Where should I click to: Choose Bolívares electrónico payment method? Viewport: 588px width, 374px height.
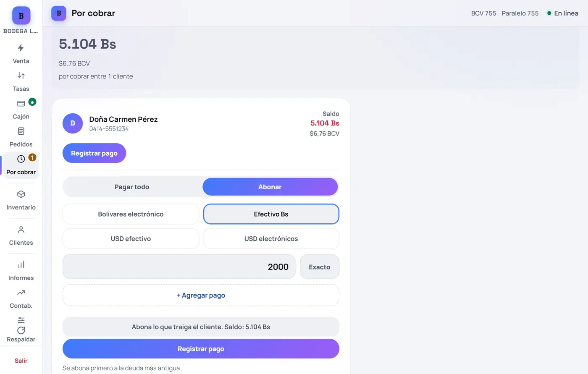(x=131, y=214)
